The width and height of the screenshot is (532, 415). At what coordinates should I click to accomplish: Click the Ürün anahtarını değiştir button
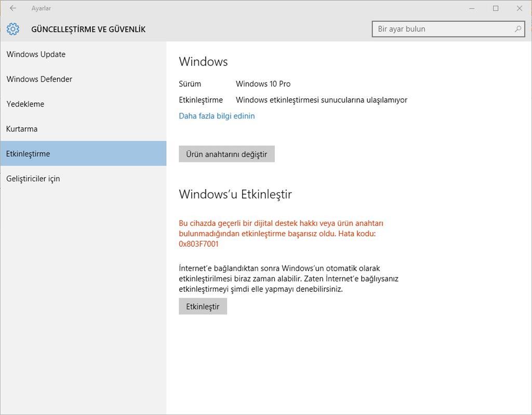pos(227,154)
